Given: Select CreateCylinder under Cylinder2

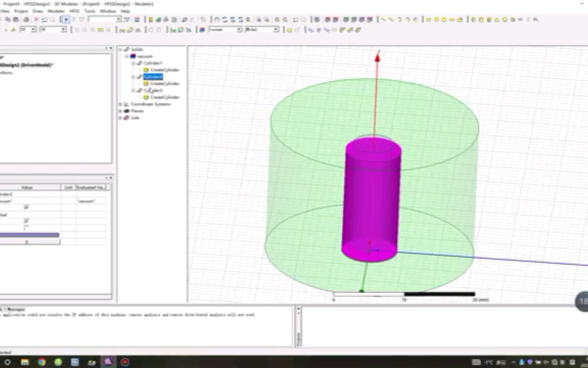Looking at the screenshot, I should pos(165,84).
